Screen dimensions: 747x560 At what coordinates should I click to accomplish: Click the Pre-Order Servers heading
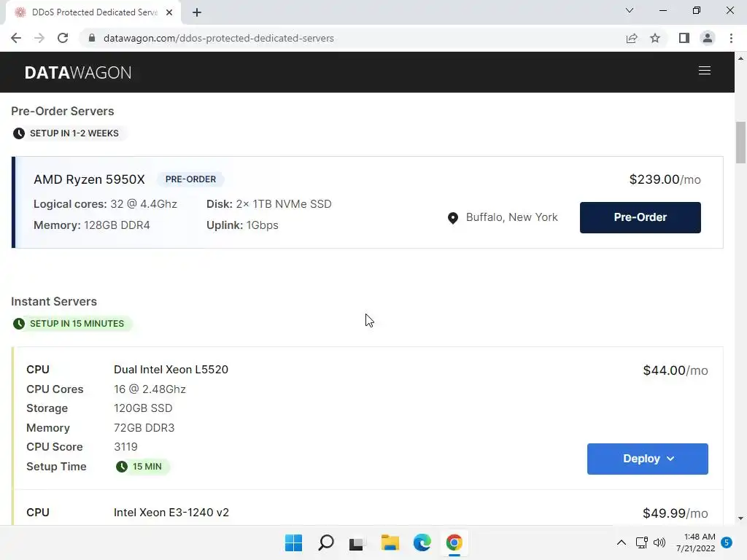click(x=63, y=111)
